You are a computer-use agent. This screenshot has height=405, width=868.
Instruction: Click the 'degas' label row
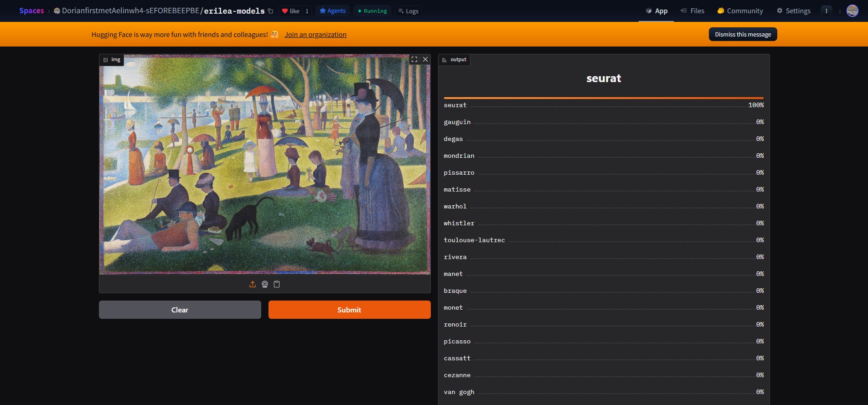coord(604,139)
